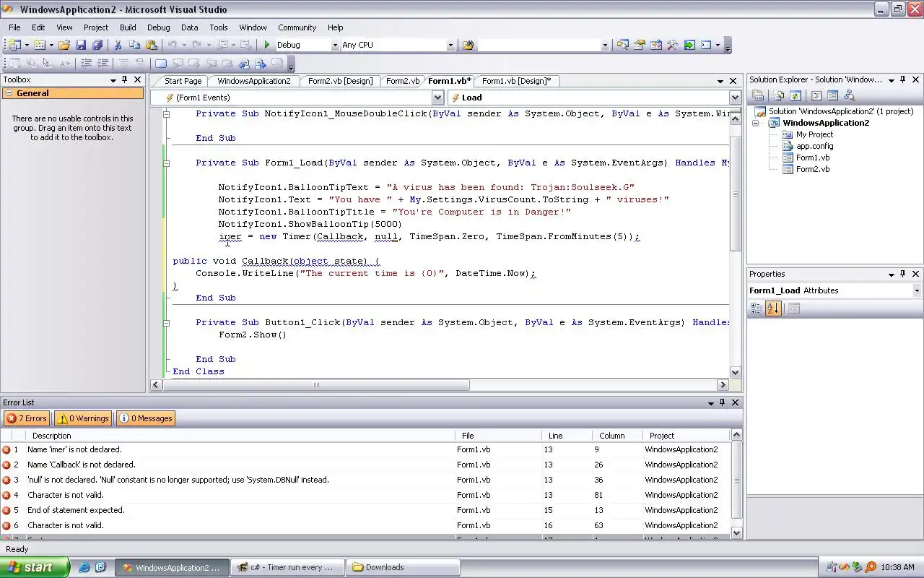
Task: Click View Code in Solution Explorer toolbar
Action: pyautogui.click(x=816, y=95)
